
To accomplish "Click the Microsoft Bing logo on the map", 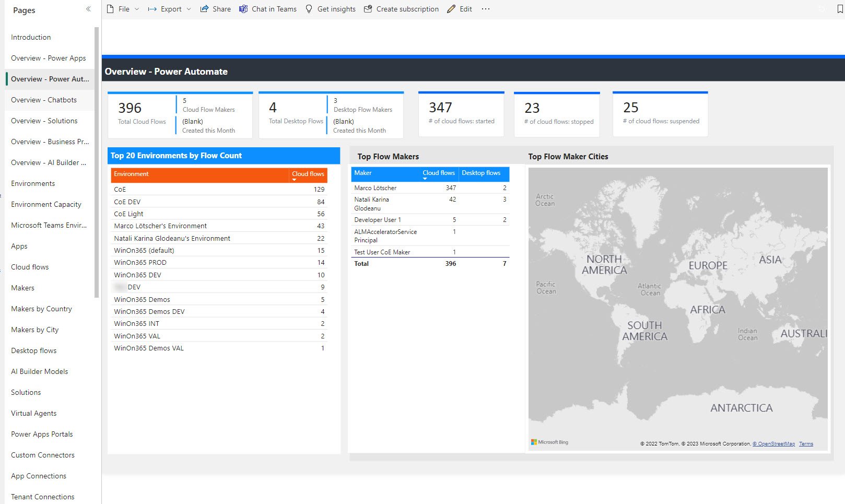I will point(549,442).
